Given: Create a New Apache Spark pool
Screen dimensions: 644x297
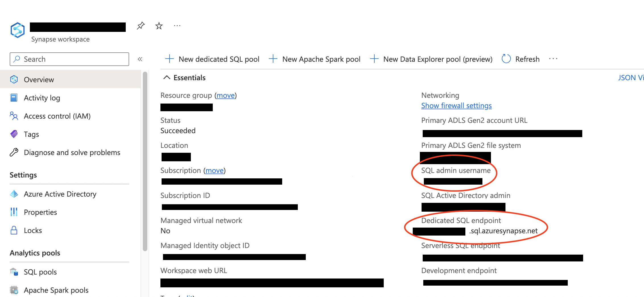Looking at the screenshot, I should point(321,59).
